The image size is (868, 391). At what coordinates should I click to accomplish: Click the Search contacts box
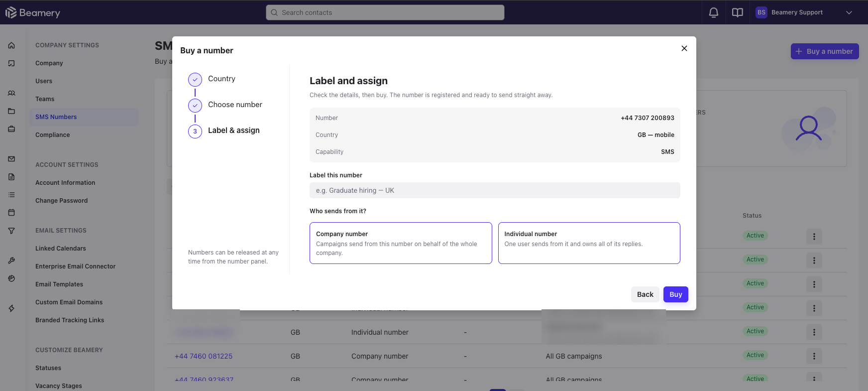(x=385, y=12)
